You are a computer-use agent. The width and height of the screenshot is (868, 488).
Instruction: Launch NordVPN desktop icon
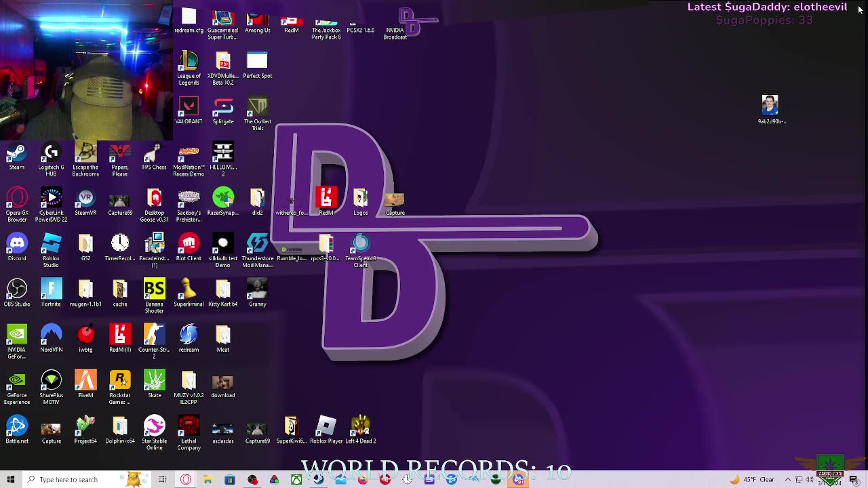[x=51, y=339]
